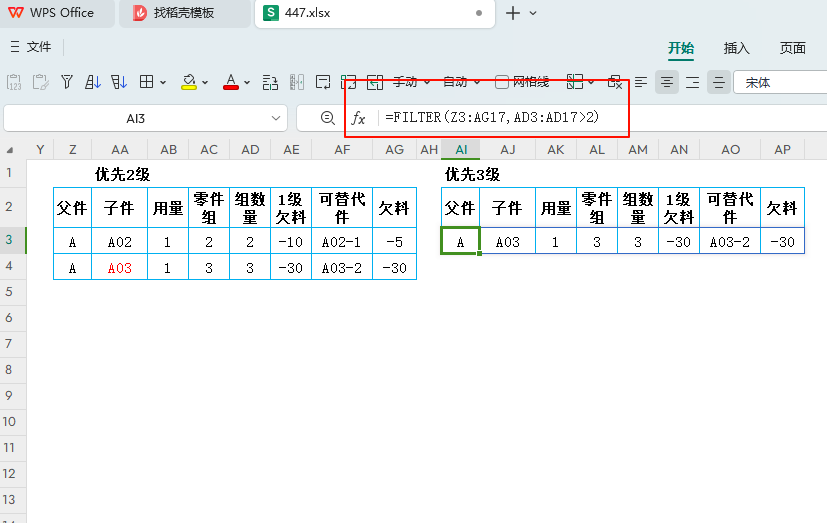827x523 pixels.
Task: Open the borders dropdown arrow
Action: 163,82
